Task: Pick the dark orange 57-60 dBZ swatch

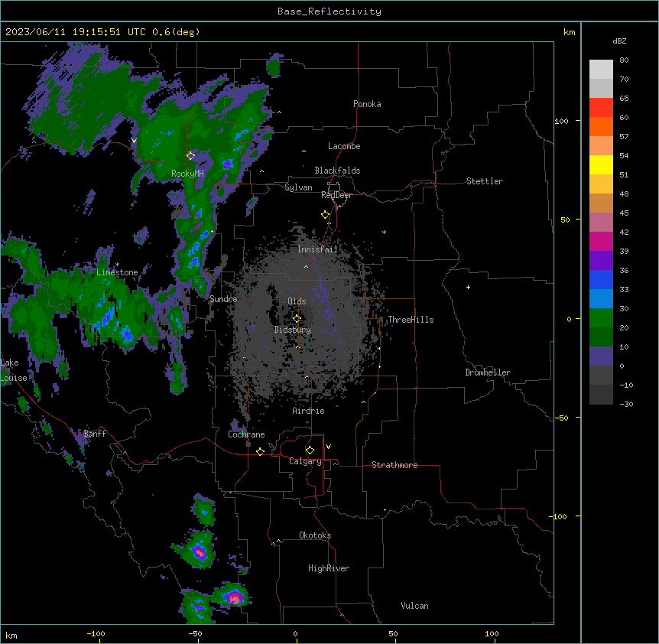Action: [x=601, y=126]
